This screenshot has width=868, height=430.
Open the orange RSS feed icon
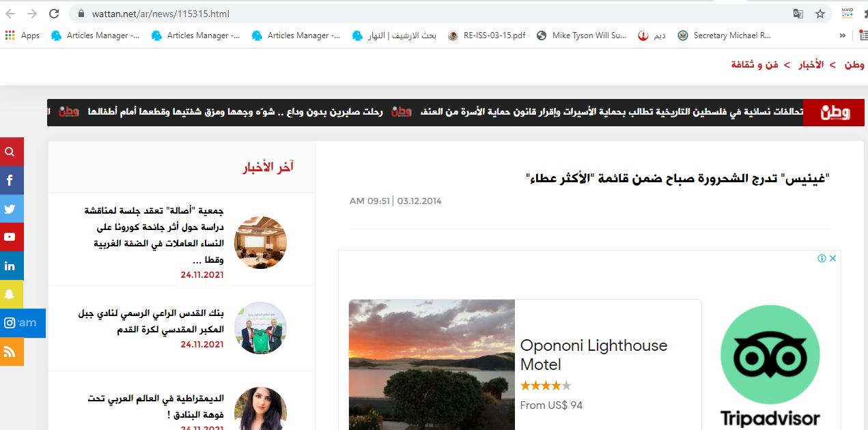[x=10, y=352]
